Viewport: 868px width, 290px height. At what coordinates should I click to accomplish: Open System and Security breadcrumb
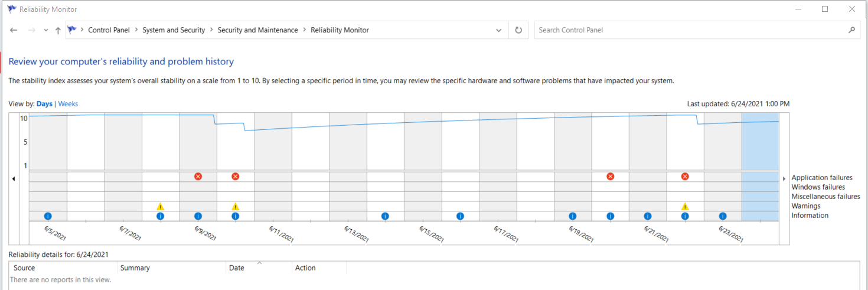click(174, 30)
